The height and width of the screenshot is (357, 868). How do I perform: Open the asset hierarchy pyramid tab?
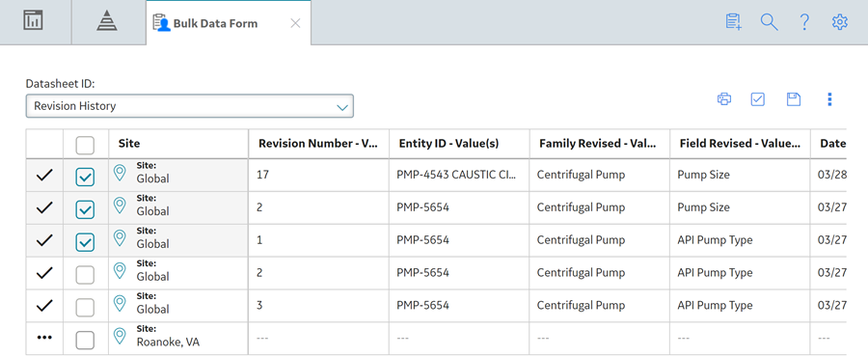click(107, 21)
